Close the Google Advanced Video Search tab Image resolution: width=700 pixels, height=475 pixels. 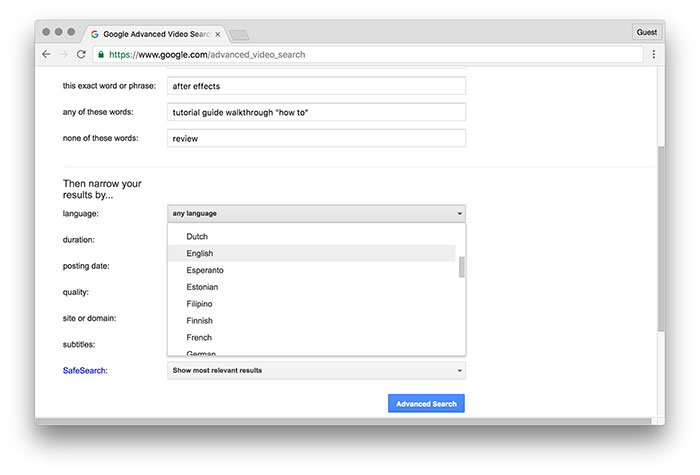(x=218, y=34)
